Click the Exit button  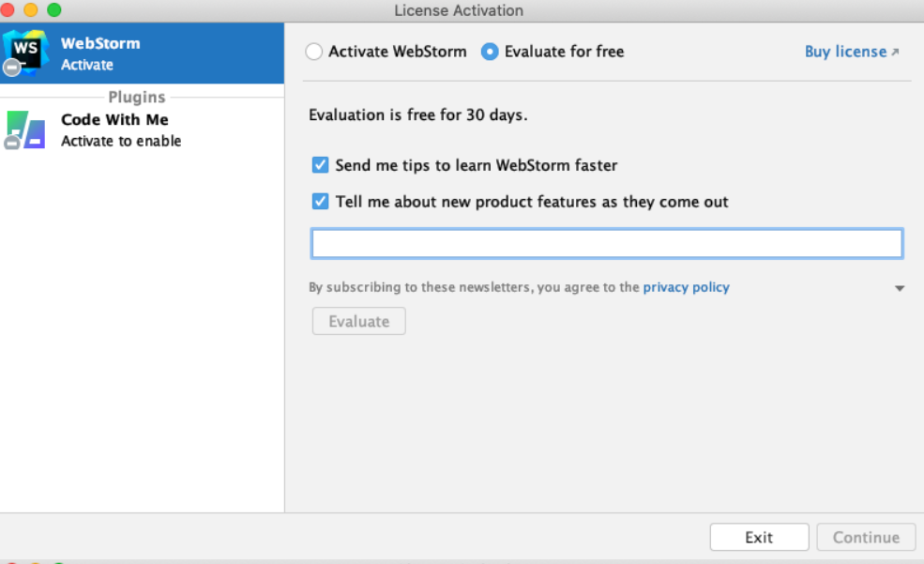point(759,538)
